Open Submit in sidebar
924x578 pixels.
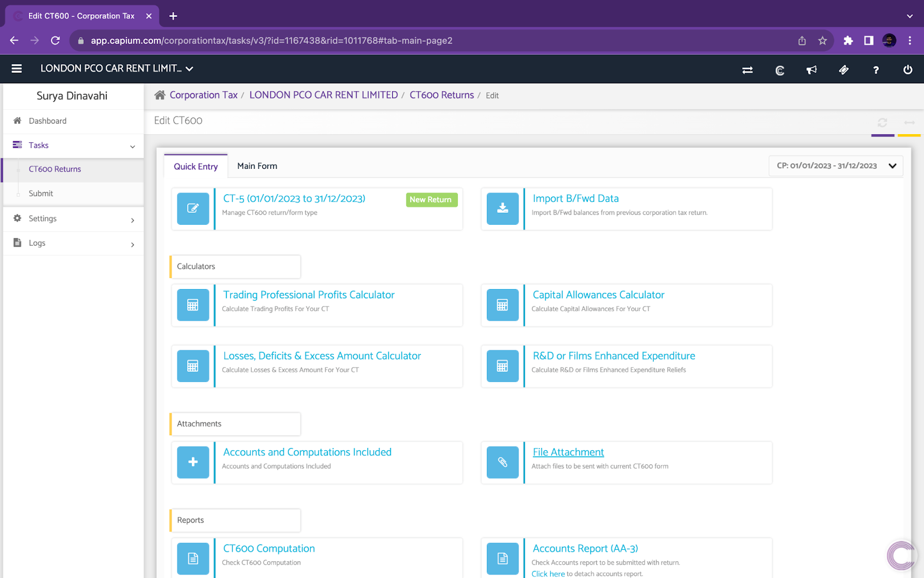[x=41, y=194]
